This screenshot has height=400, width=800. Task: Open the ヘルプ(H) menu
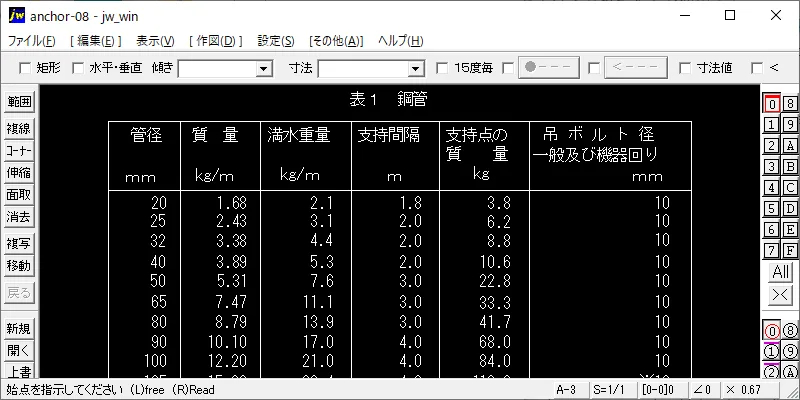pyautogui.click(x=401, y=41)
